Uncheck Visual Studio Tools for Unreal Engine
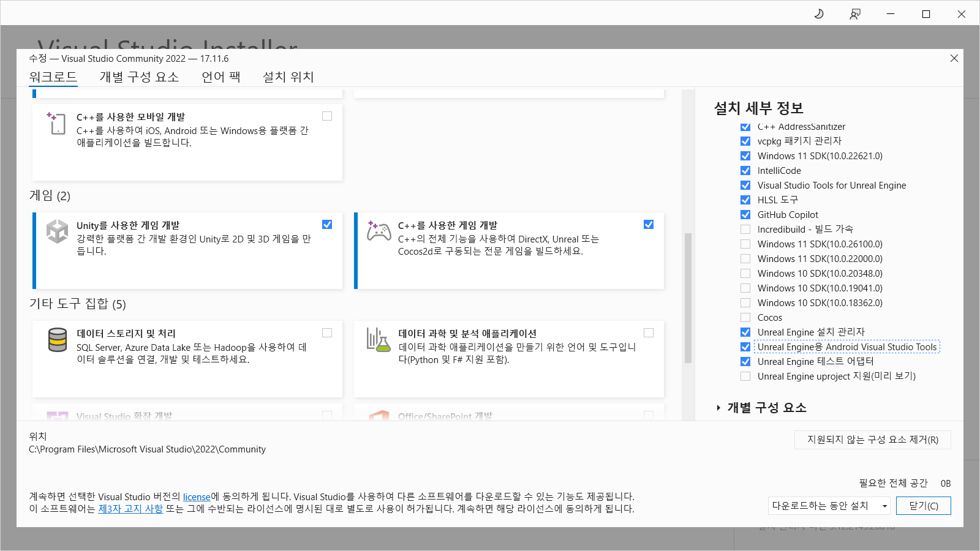The image size is (980, 551). tap(745, 186)
